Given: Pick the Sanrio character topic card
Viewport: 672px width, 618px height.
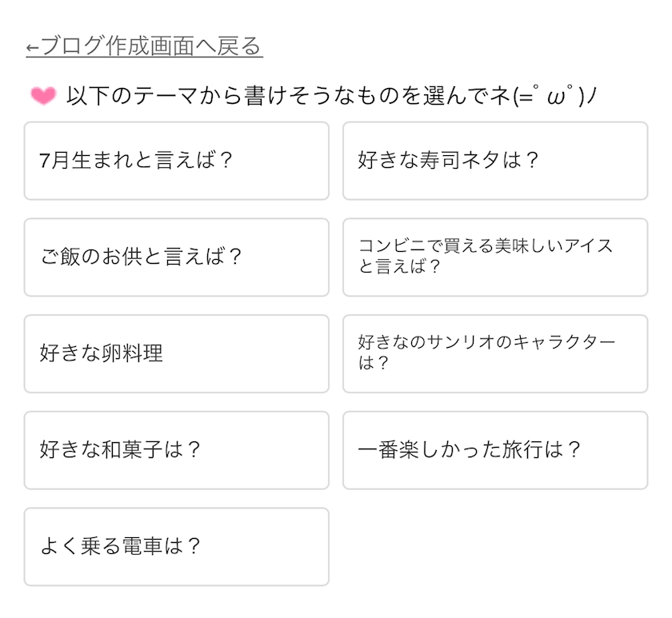Looking at the screenshot, I should 494,353.
